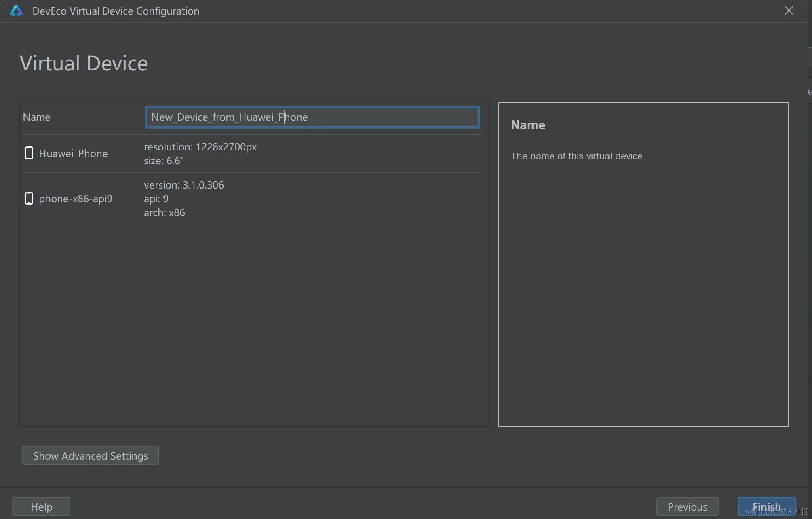812x519 pixels.
Task: Click the arch: x86 text
Action: click(x=164, y=212)
